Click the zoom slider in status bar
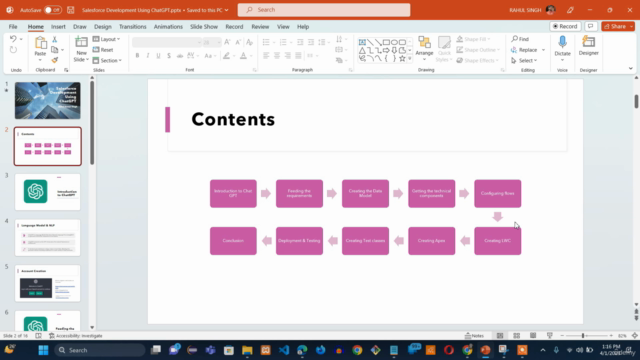Image resolution: width=640 pixels, height=360 pixels. pyautogui.click(x=586, y=336)
